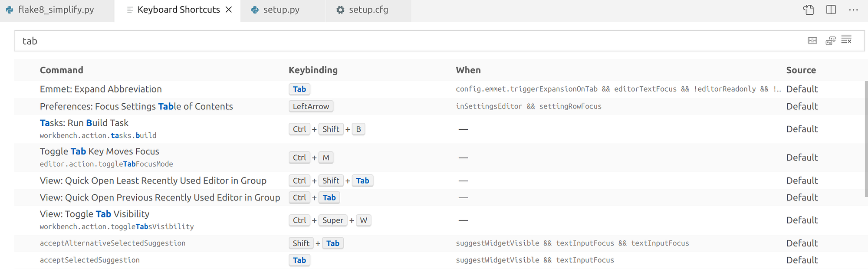Select the Tasks: Run Build Task row
Screen dimensions: 868x269
(x=439, y=129)
